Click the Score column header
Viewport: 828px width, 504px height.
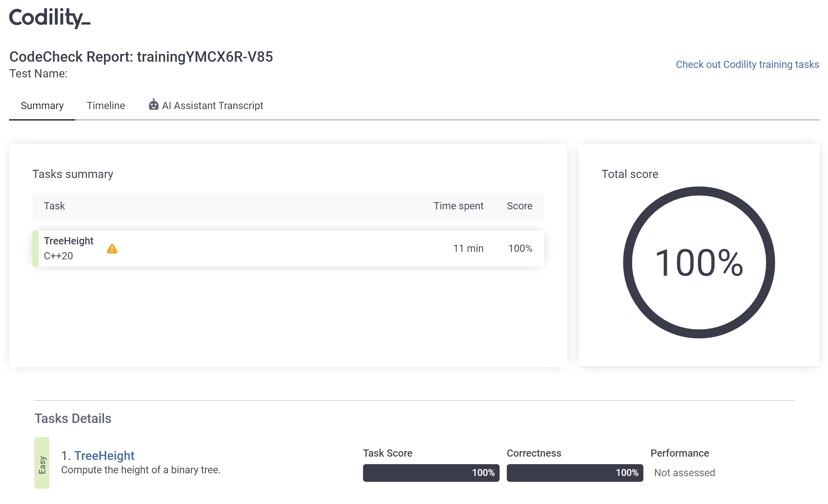click(519, 206)
